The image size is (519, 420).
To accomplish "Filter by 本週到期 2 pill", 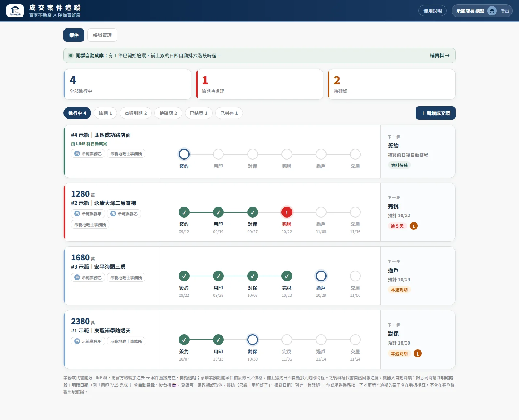I will coord(136,113).
